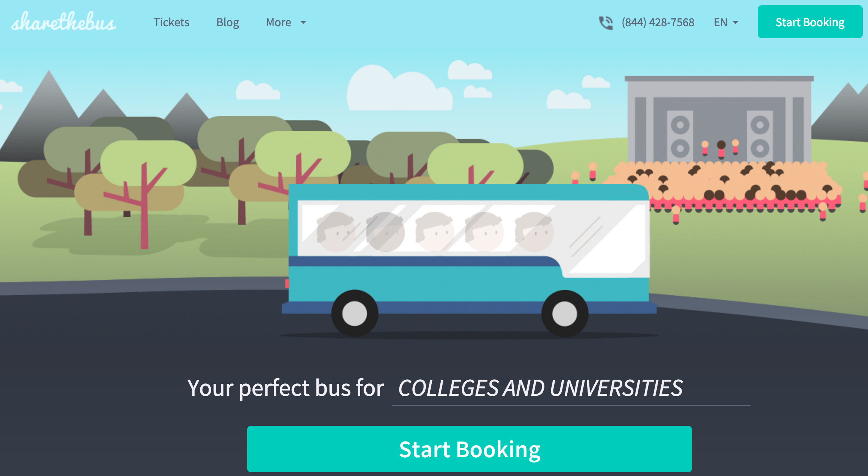Expand the More dropdown menu
The width and height of the screenshot is (868, 476).
[x=286, y=22]
